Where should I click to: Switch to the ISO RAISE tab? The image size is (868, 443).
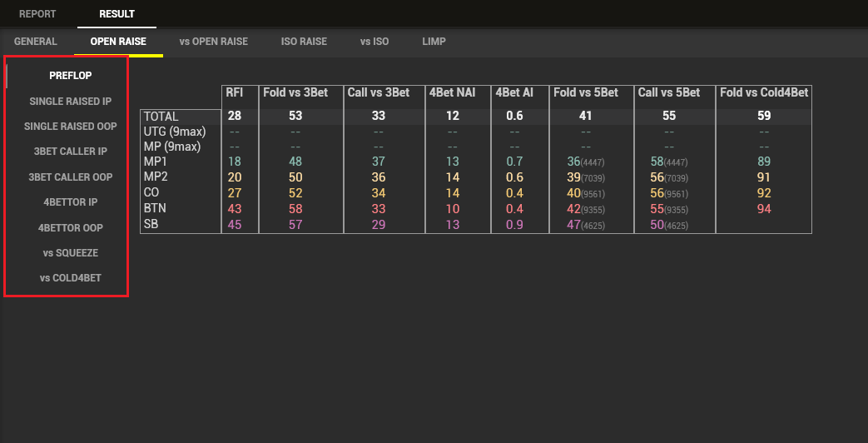coord(304,41)
